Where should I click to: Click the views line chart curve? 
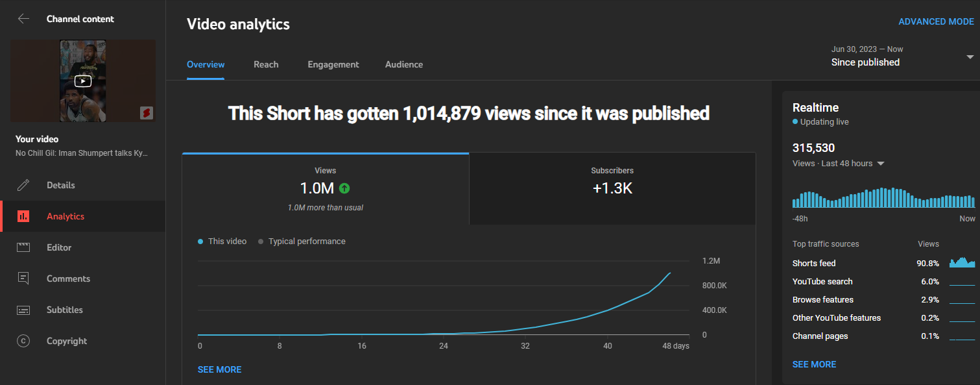[x=434, y=304]
